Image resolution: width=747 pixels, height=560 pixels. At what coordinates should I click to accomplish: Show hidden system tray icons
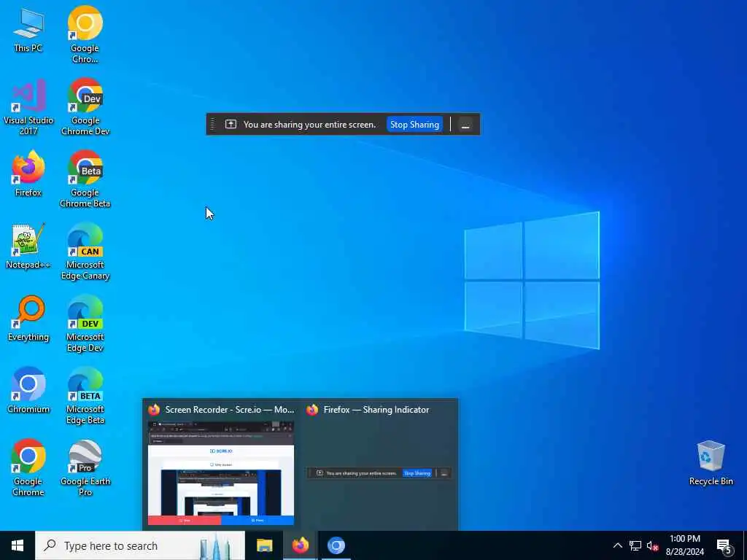pyautogui.click(x=617, y=545)
